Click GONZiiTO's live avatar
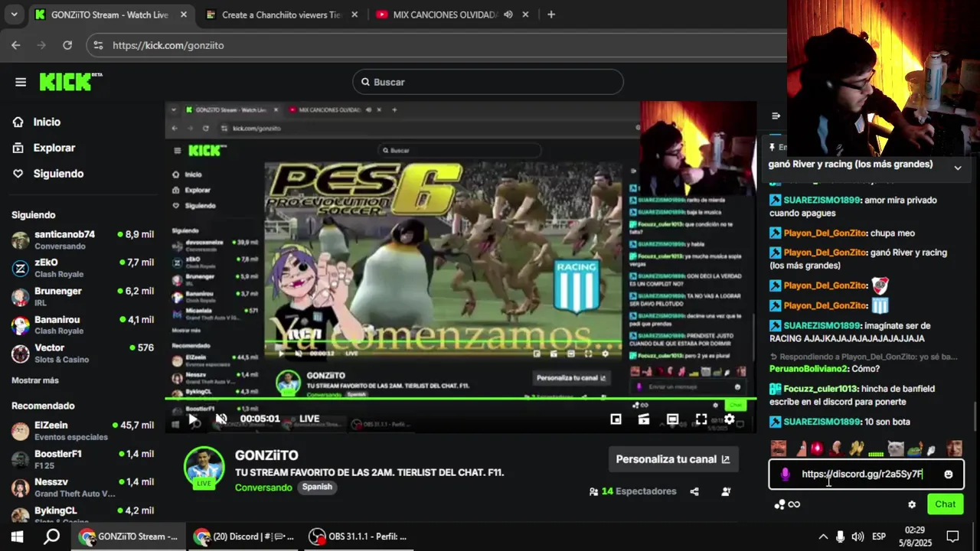980x551 pixels. coord(204,467)
